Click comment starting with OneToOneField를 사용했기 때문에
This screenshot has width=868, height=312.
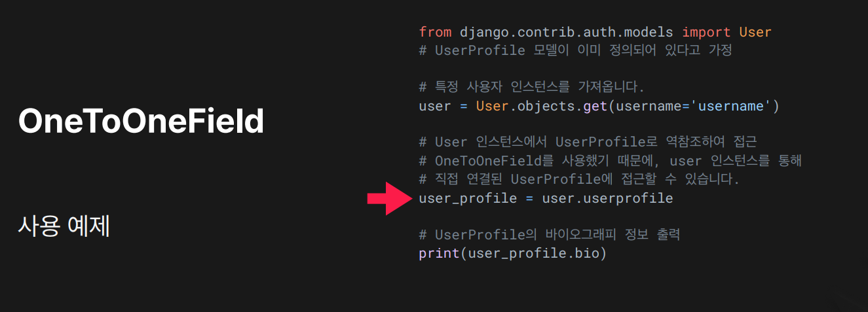[610, 160]
